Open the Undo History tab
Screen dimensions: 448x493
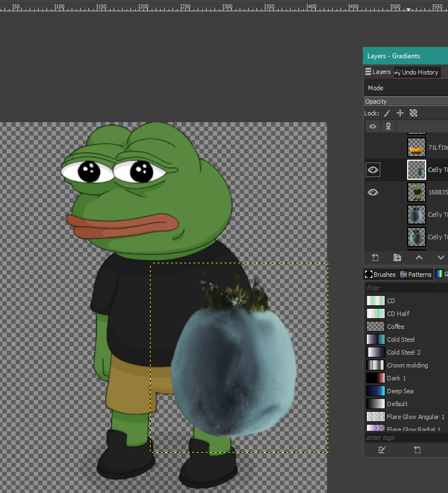(x=417, y=72)
